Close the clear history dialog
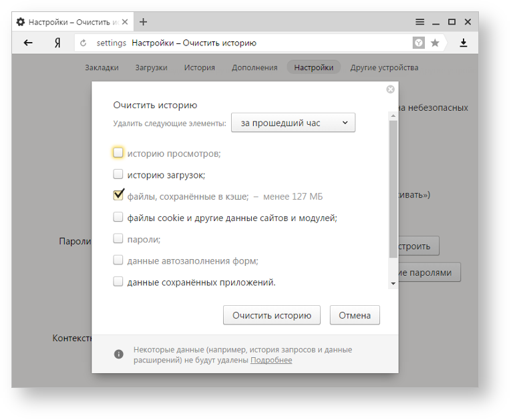Viewport: 511px width, 420px height. tap(391, 89)
